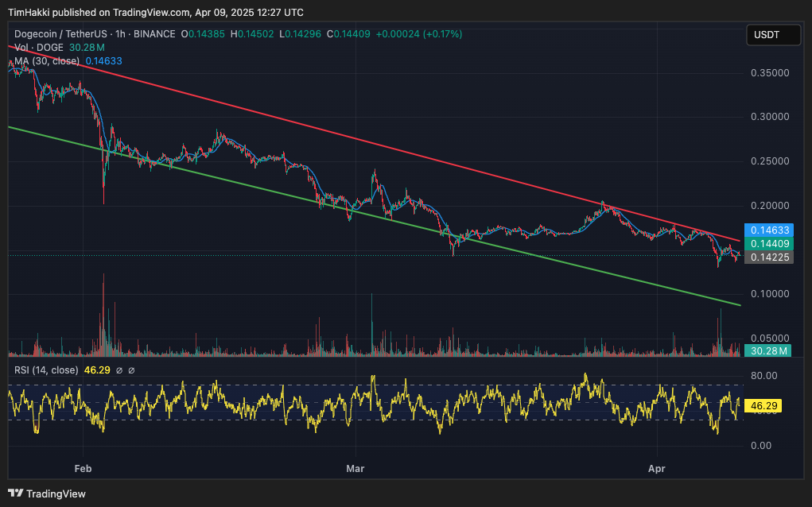Click the 30.28 M volume axis label

[768, 350]
